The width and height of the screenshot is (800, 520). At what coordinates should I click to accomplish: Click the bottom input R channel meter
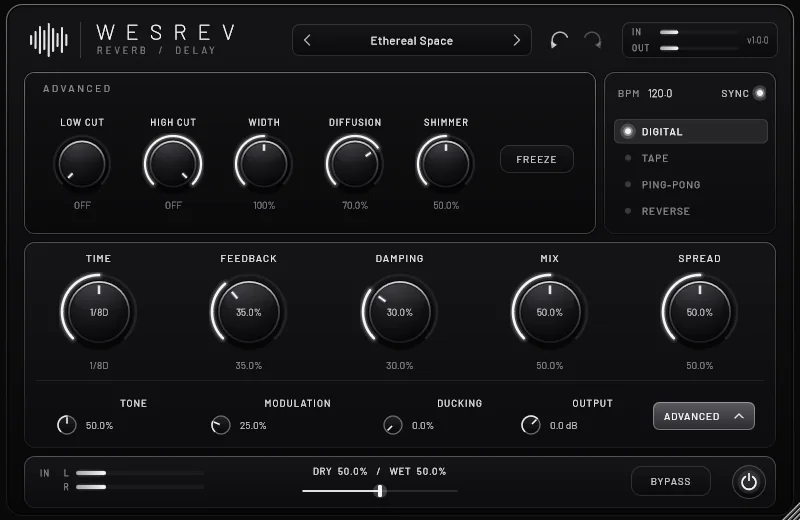[140, 487]
